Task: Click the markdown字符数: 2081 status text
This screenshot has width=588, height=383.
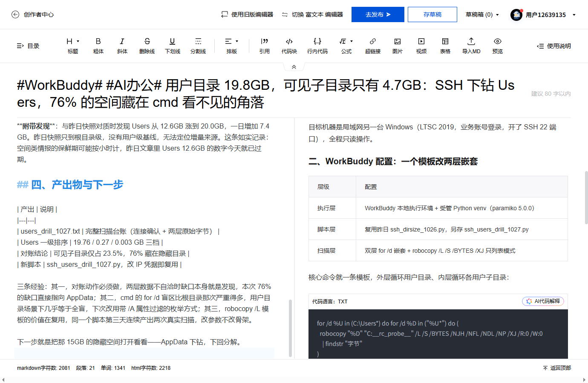Action: coord(43,368)
